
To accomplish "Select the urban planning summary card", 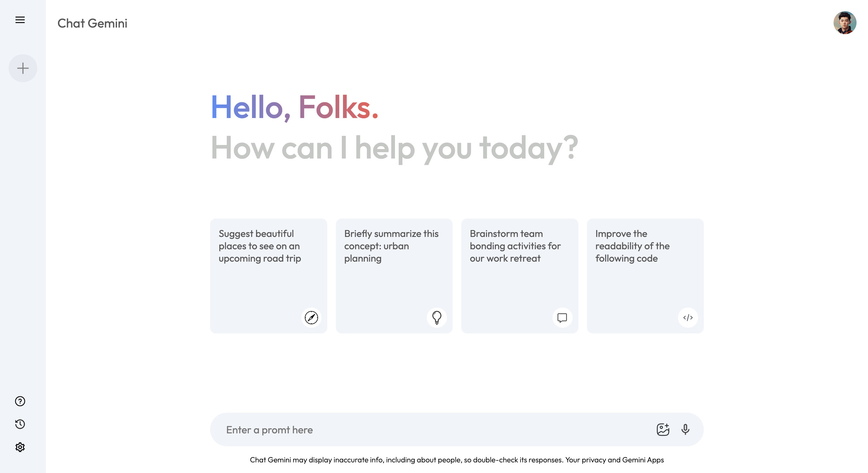I will [x=394, y=276].
